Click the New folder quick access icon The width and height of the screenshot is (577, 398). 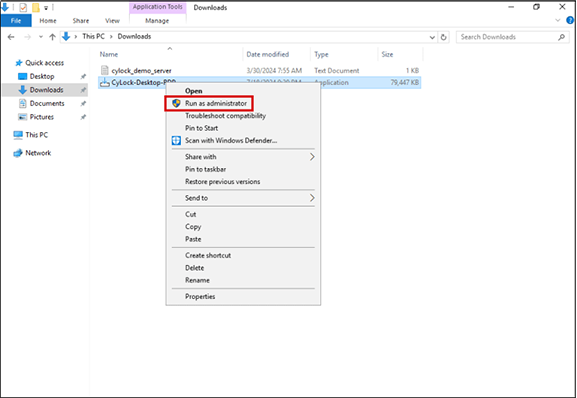36,7
